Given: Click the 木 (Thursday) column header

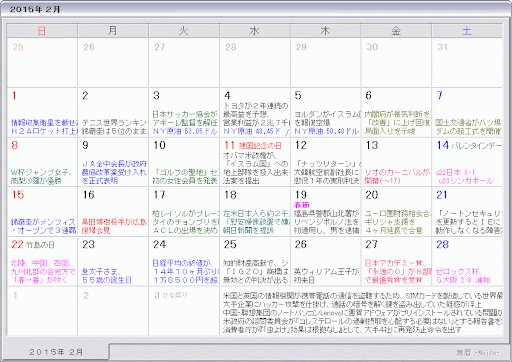Looking at the screenshot, I should click(326, 31).
